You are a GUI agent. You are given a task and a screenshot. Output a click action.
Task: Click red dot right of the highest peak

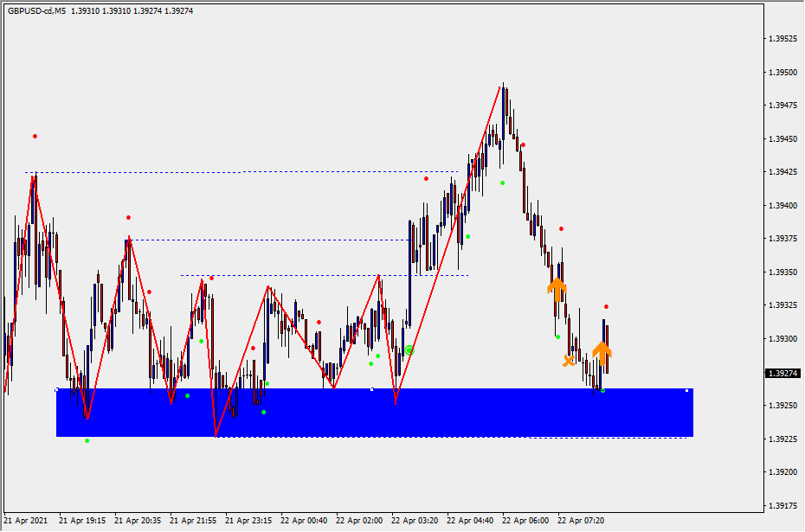coord(523,145)
